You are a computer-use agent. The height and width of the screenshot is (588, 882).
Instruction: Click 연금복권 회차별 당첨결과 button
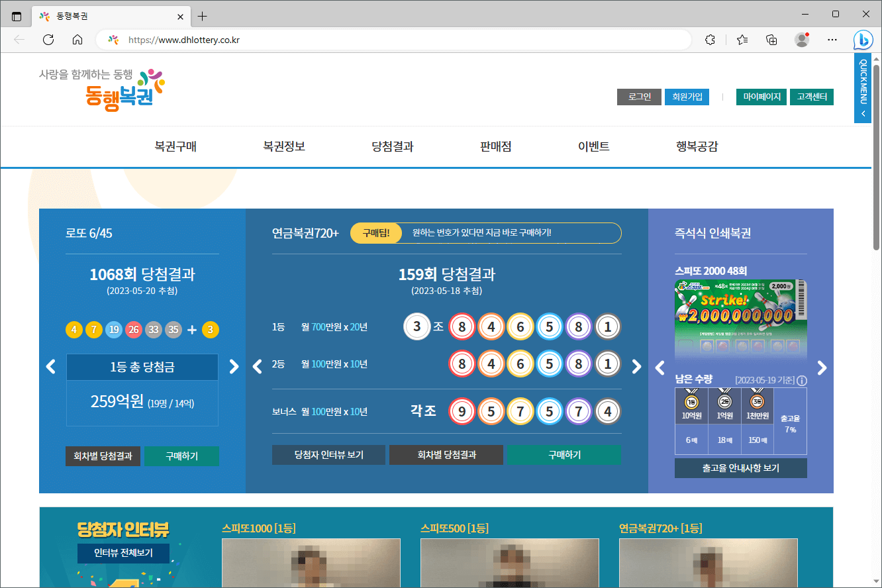[x=446, y=455]
